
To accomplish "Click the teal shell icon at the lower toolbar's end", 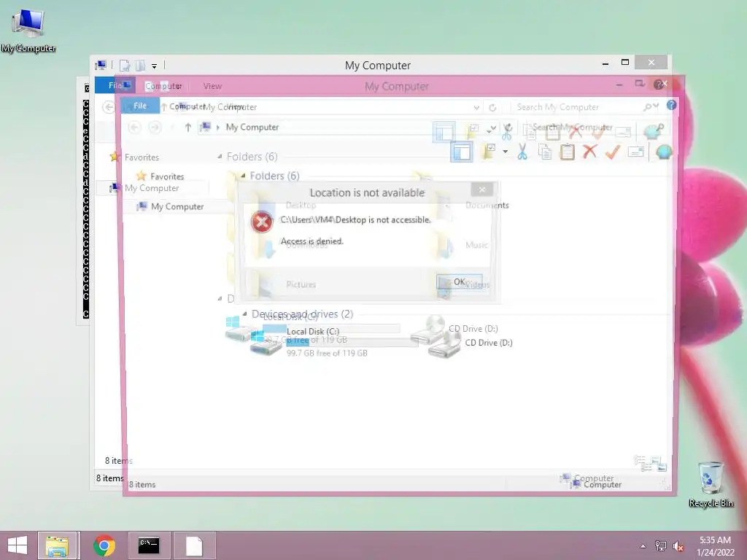I will (x=664, y=152).
